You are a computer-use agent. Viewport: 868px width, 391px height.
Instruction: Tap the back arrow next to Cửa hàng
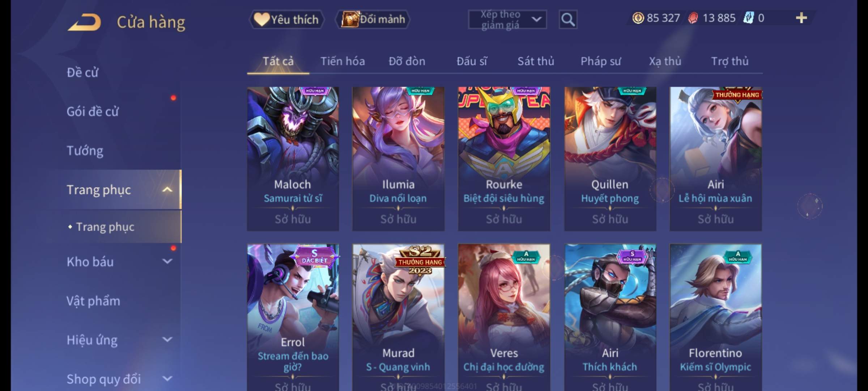(84, 22)
